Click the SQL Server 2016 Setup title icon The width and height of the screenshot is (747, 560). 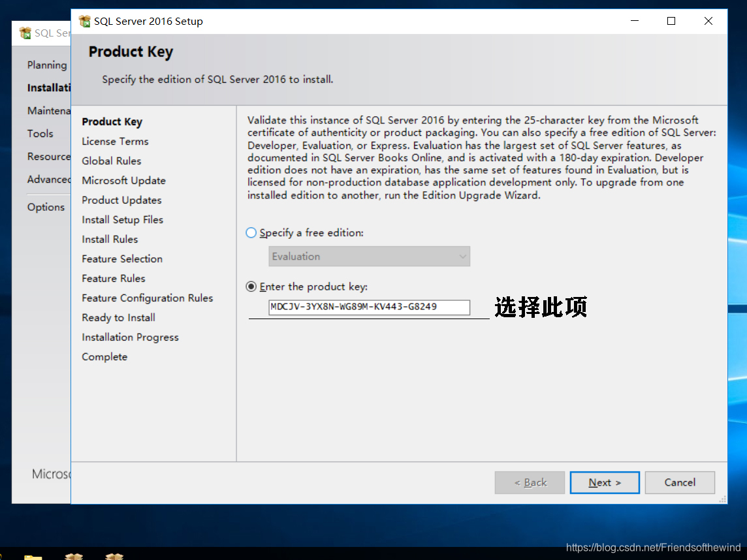pyautogui.click(x=85, y=22)
